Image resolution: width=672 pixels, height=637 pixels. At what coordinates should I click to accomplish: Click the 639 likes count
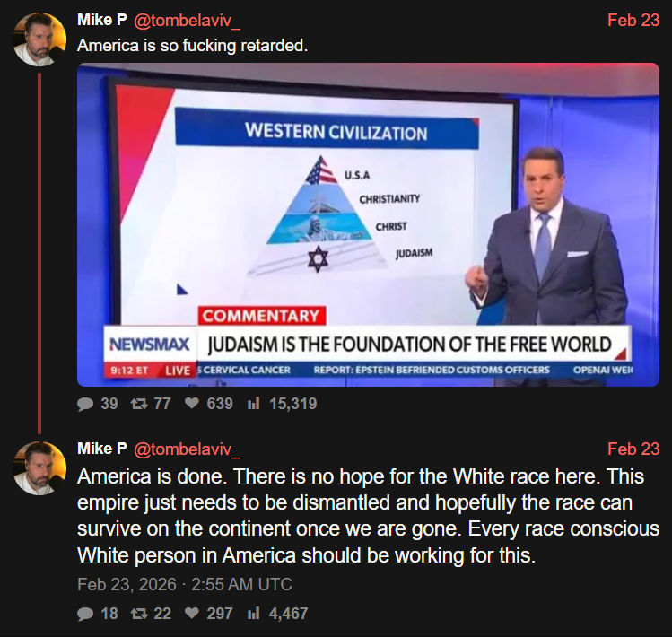pyautogui.click(x=220, y=404)
